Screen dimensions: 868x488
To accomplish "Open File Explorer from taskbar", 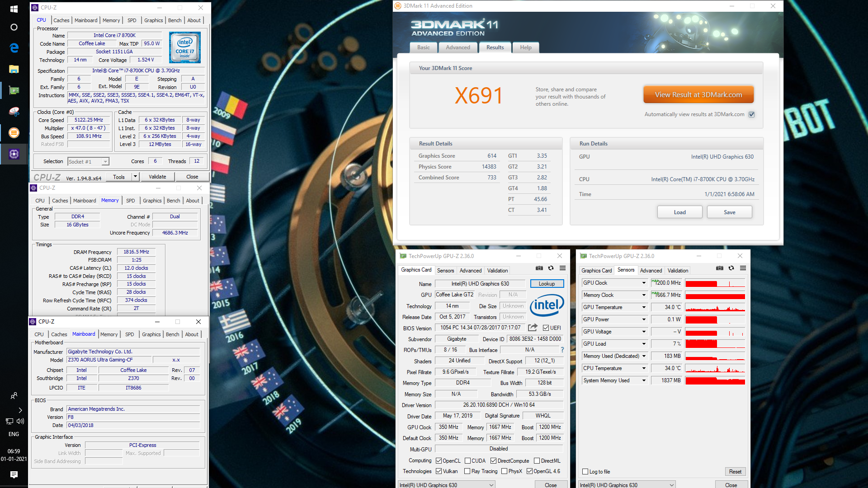I will (14, 69).
